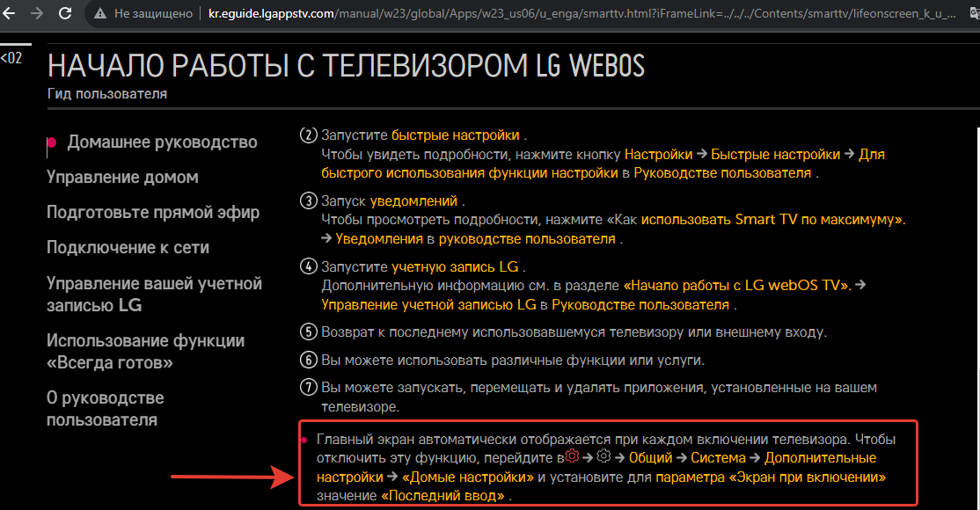Screen dimensions: 980x510
Task: Reload the page with the refresh icon
Action: 65,14
